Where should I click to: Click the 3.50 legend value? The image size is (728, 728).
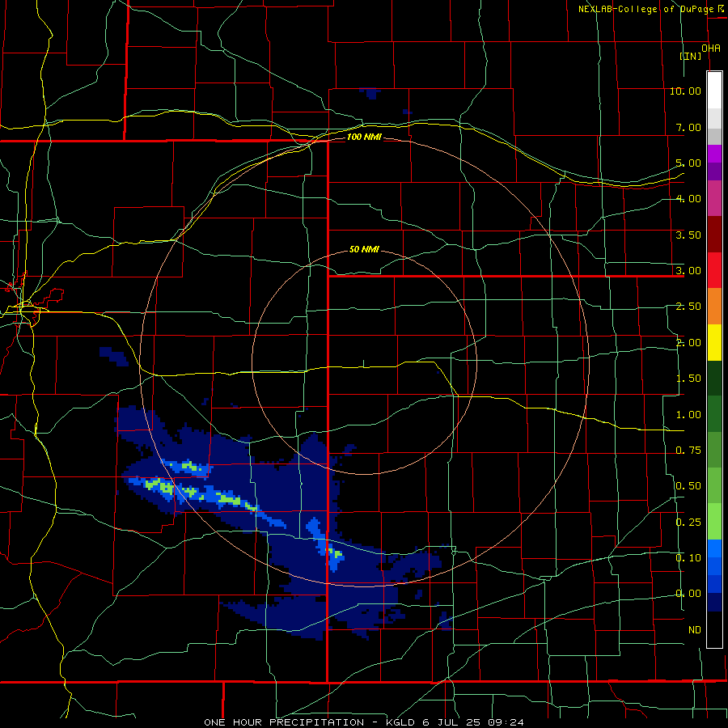688,235
